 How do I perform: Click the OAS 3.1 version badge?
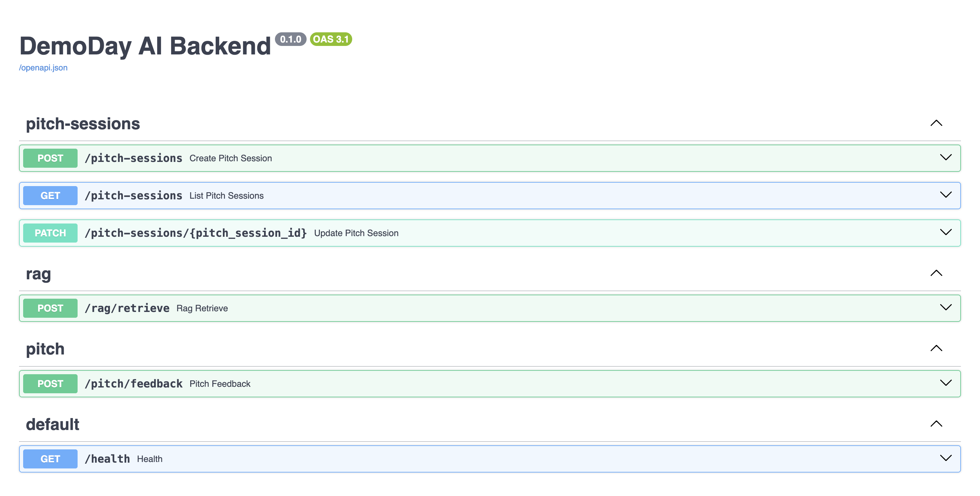pos(331,39)
